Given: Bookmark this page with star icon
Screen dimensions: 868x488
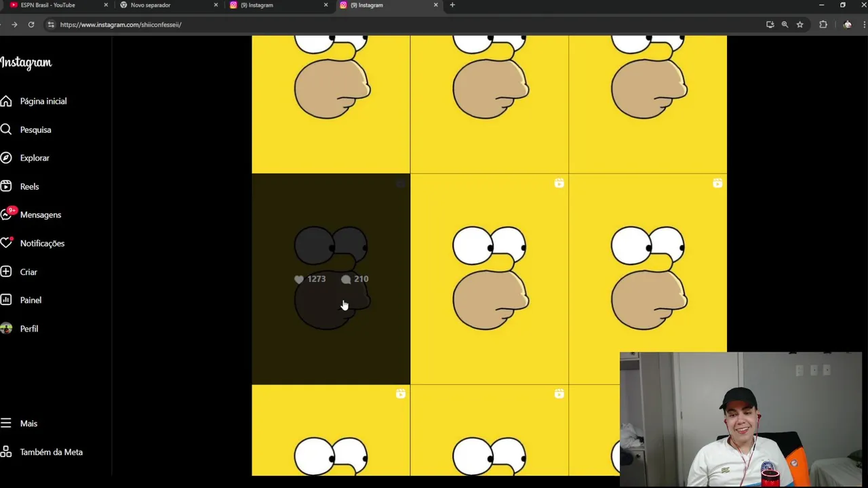Looking at the screenshot, I should click(800, 24).
